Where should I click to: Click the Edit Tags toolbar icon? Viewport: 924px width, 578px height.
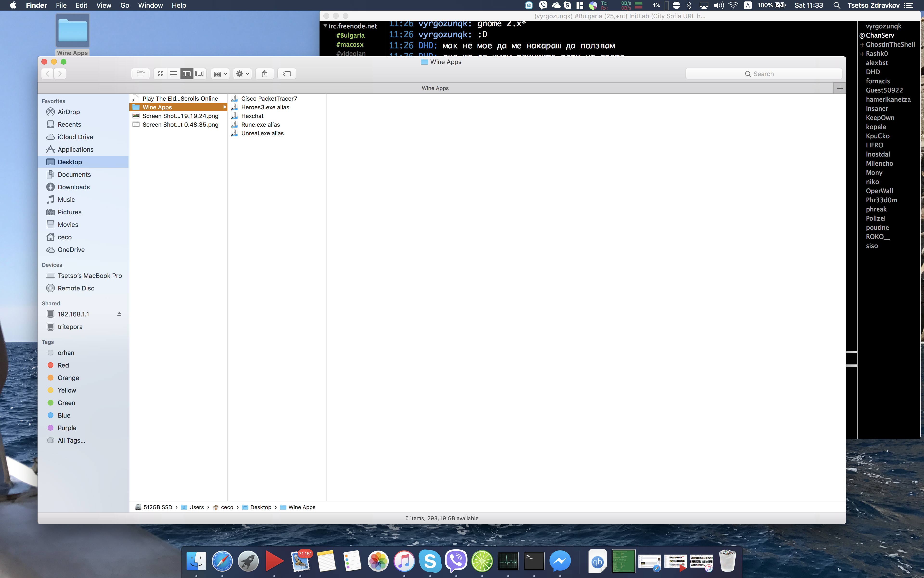coord(287,74)
